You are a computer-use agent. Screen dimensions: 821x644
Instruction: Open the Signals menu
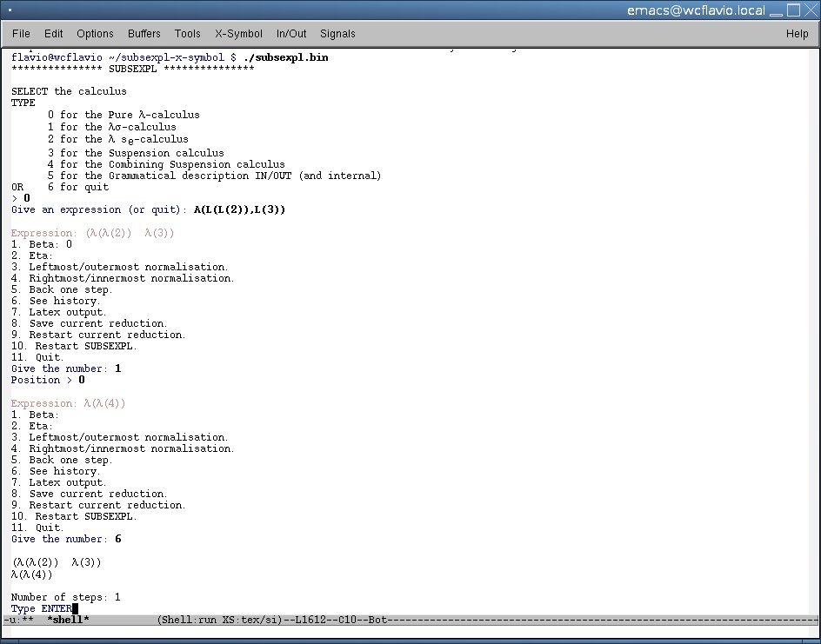[337, 34]
